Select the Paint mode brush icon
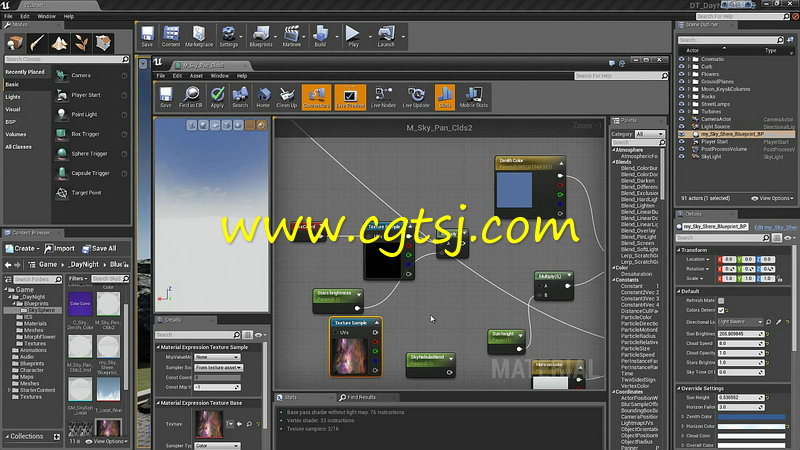This screenshot has height=450, width=800. [37, 43]
